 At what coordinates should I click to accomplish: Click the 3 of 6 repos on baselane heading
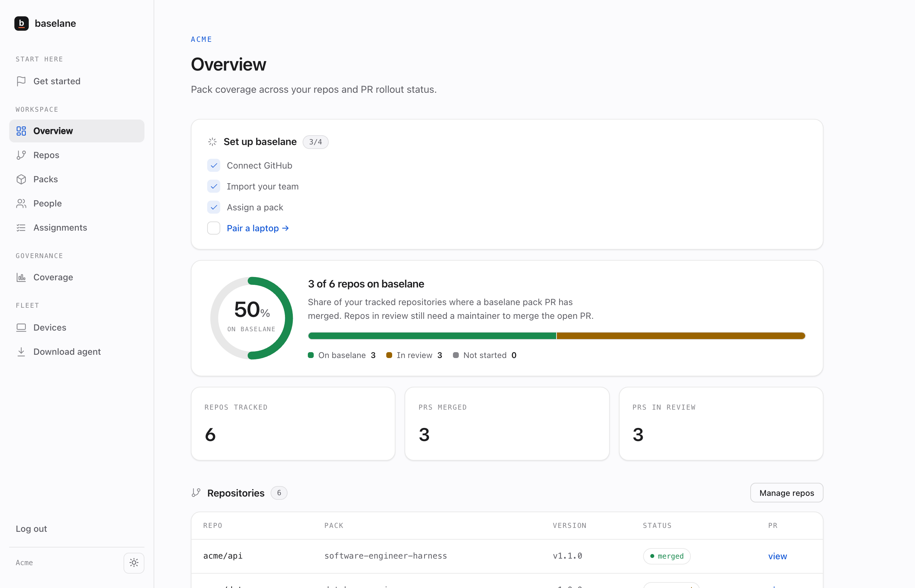pos(366,284)
